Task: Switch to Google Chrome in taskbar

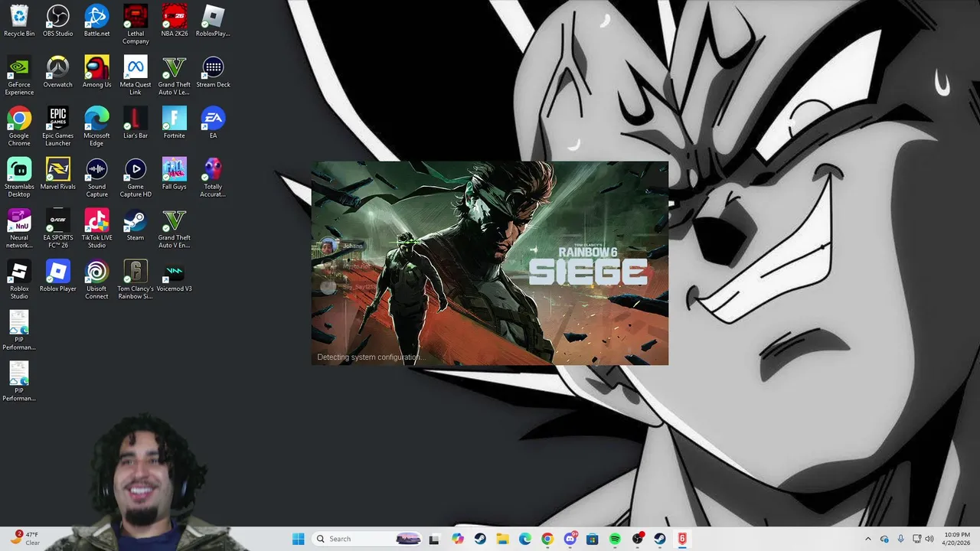Action: pos(547,539)
